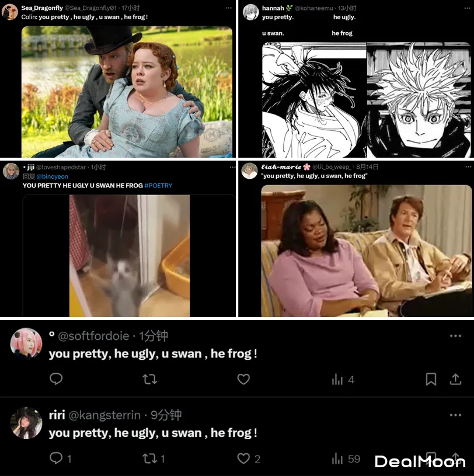Open the @binoyeon mention link
The height and width of the screenshot is (476, 474).
pyautogui.click(x=52, y=176)
